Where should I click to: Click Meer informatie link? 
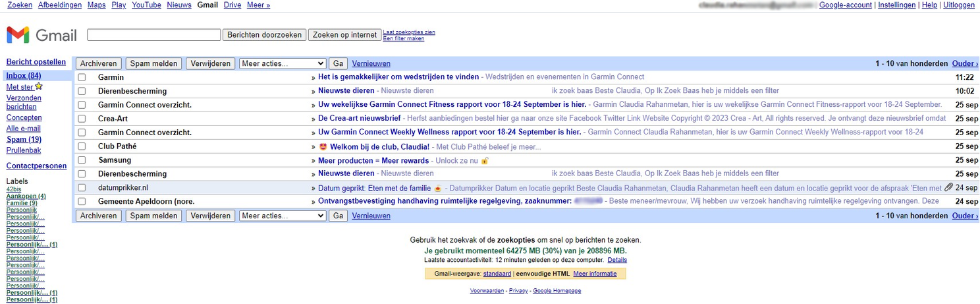[x=595, y=274]
